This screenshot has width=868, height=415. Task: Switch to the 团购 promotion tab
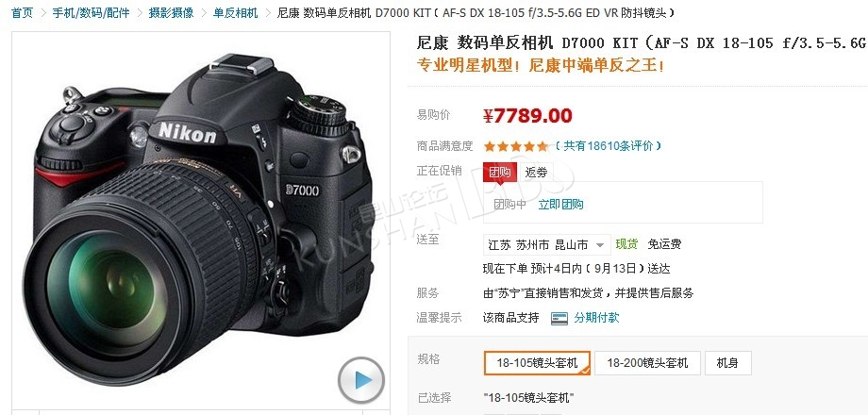(x=500, y=172)
